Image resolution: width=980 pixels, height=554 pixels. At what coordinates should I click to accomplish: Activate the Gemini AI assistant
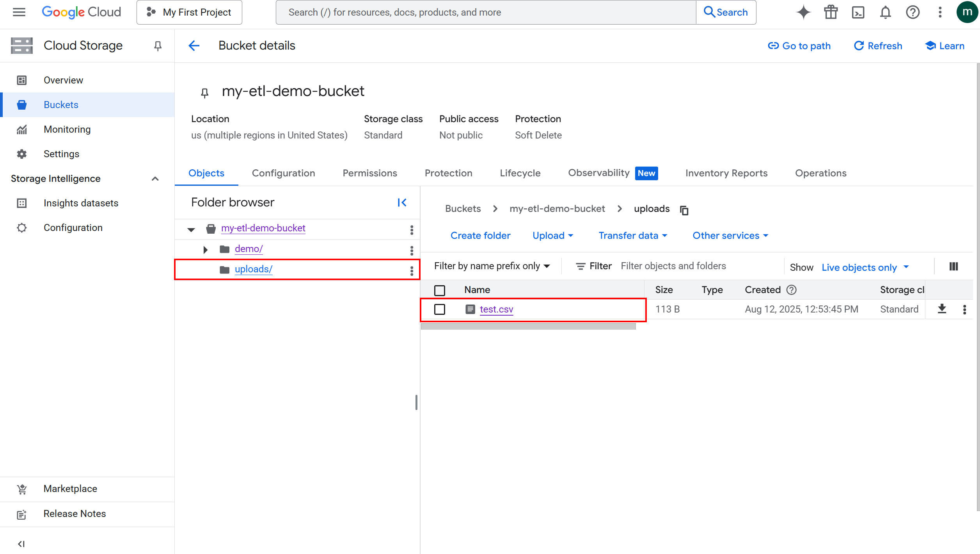(x=803, y=12)
